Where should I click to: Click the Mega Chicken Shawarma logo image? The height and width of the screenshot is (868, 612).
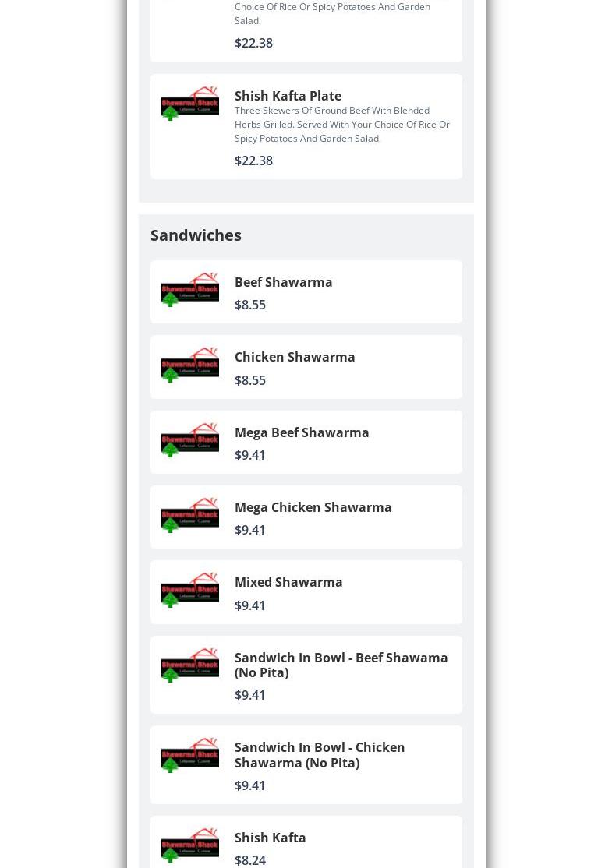189,515
